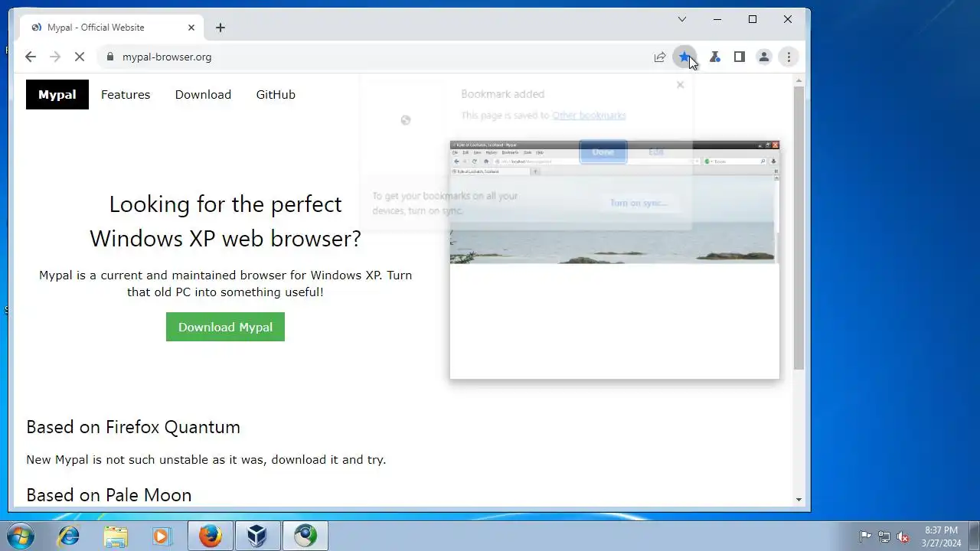Open the GitHub nav link
The image size is (980, 551).
coord(276,95)
